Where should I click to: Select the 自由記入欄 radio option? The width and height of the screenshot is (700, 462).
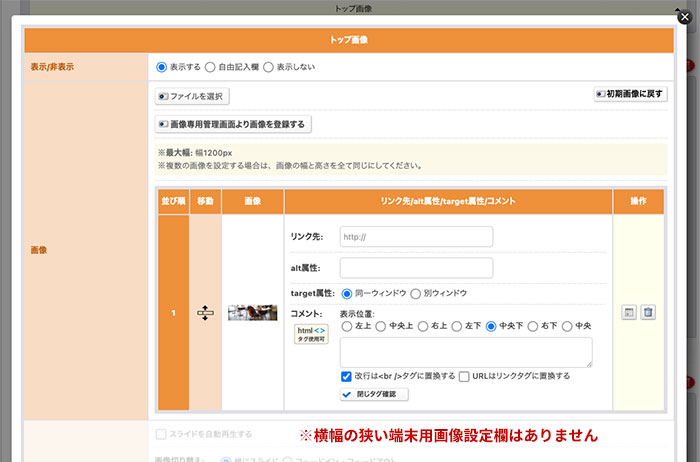210,67
